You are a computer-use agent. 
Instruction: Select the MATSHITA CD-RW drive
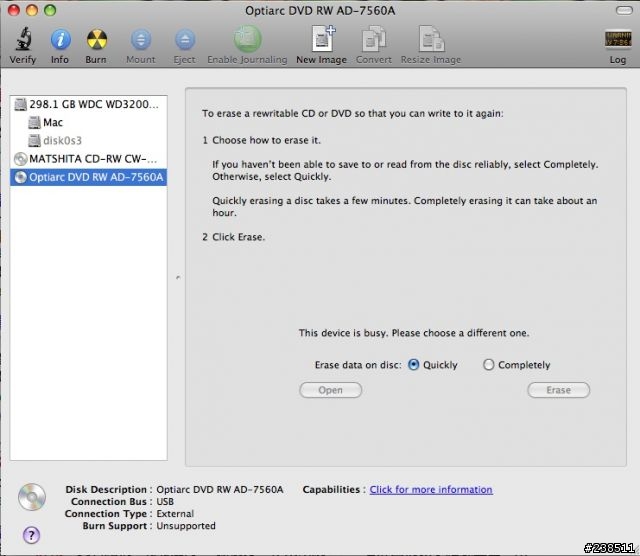89,158
